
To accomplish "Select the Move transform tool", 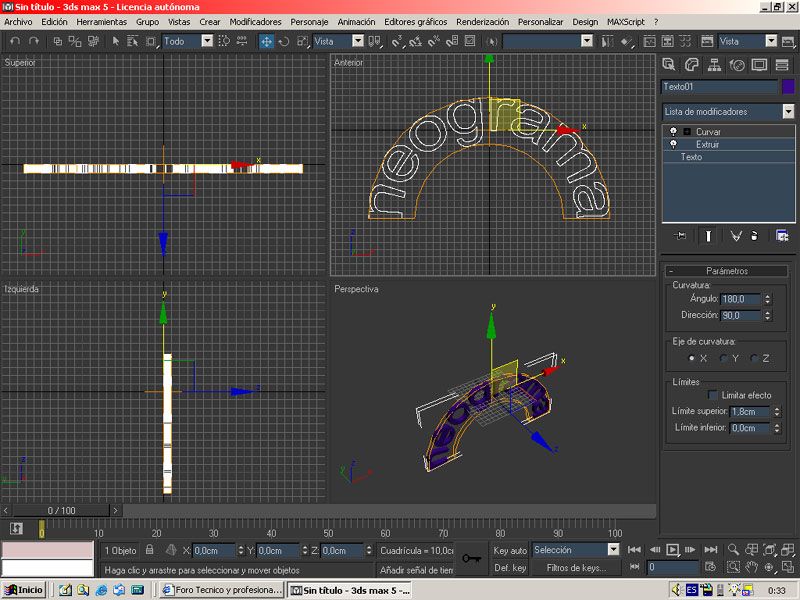I will click(x=266, y=41).
